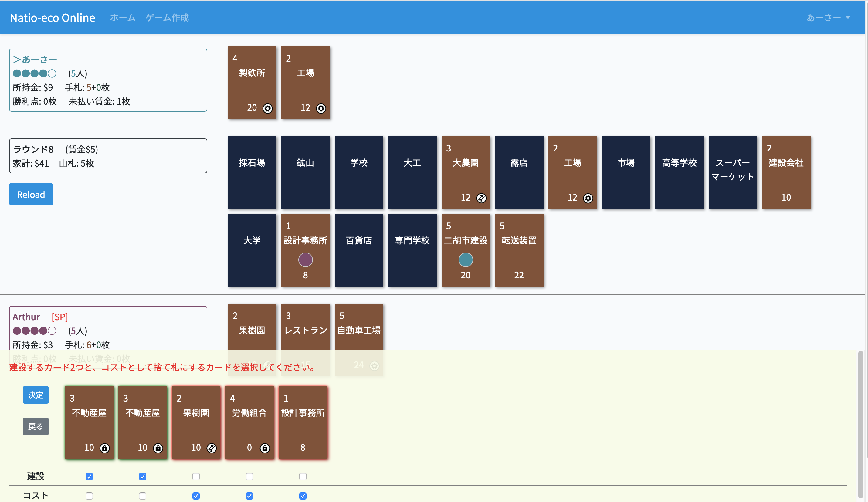This screenshot has height=502, width=868.
Task: Open the ホーム navigation link
Action: (x=123, y=18)
